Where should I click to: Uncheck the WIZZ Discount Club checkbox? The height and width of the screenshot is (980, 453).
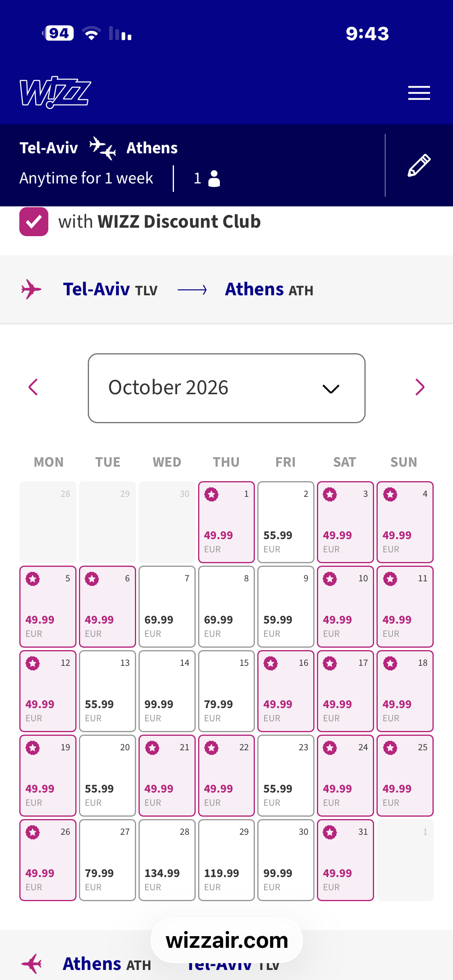click(34, 222)
